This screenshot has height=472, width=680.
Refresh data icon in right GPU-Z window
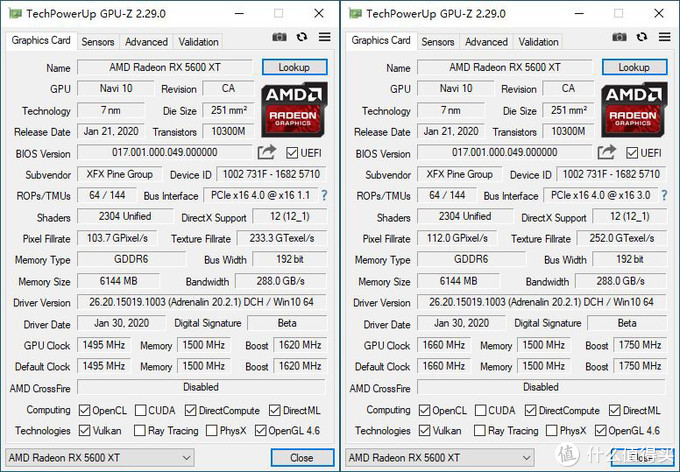[642, 37]
